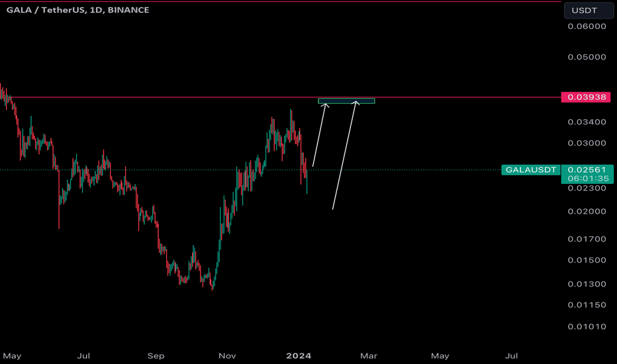Click the Mar time axis label
Screen dimensions: 617x364
point(369,356)
